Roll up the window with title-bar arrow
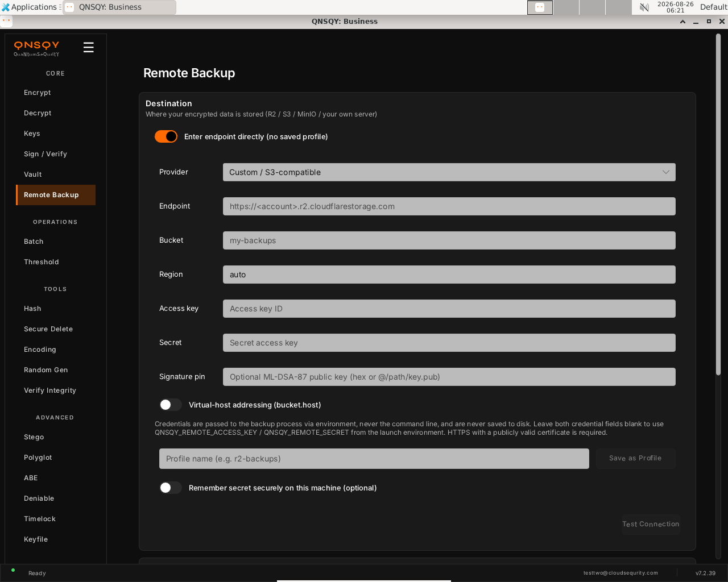 click(x=682, y=21)
